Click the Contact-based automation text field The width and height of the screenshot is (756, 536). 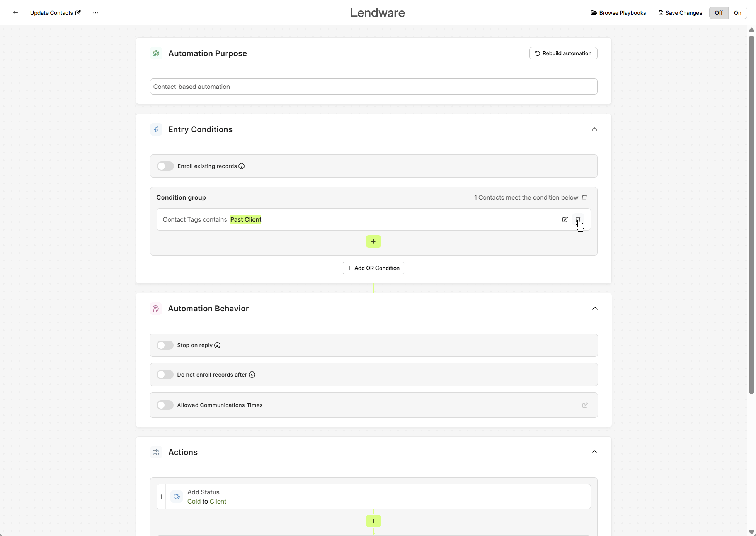373,87
